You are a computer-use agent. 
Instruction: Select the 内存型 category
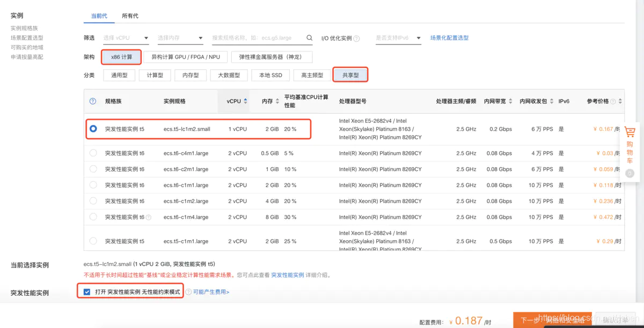[191, 75]
